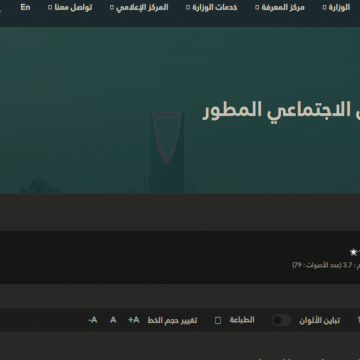Screen dimensions: 360x360
Task: Switch site language to En
Action: 25,7
